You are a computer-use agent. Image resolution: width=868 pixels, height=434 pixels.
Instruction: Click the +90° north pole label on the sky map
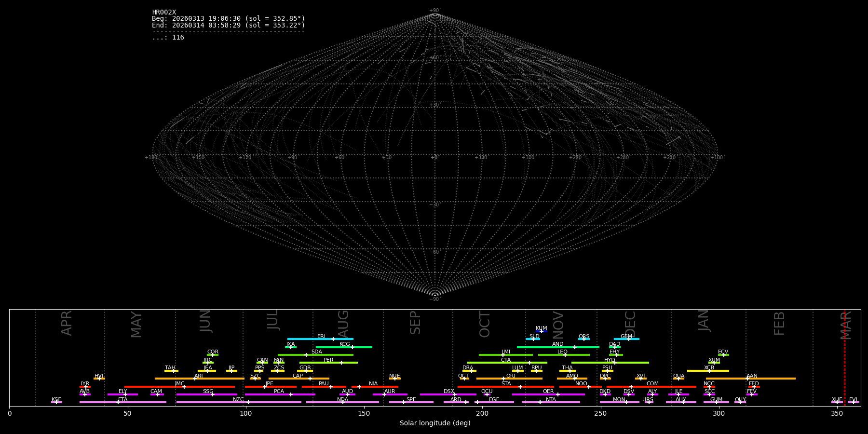(435, 11)
